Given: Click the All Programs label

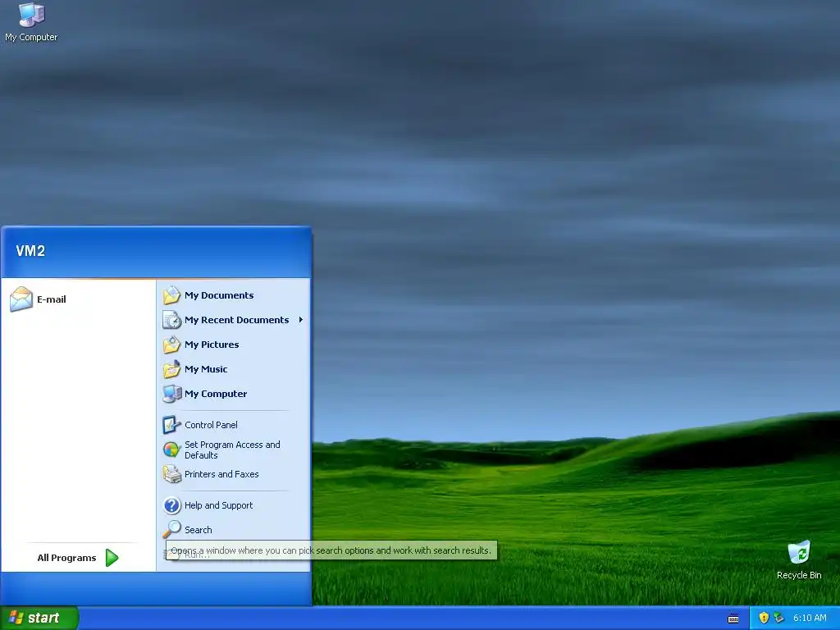Looking at the screenshot, I should point(66,558).
